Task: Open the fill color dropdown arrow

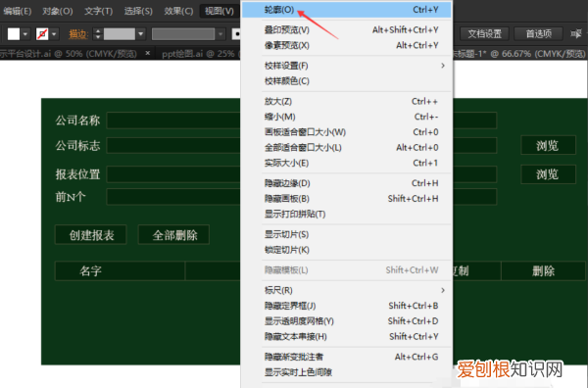Action: [25, 34]
